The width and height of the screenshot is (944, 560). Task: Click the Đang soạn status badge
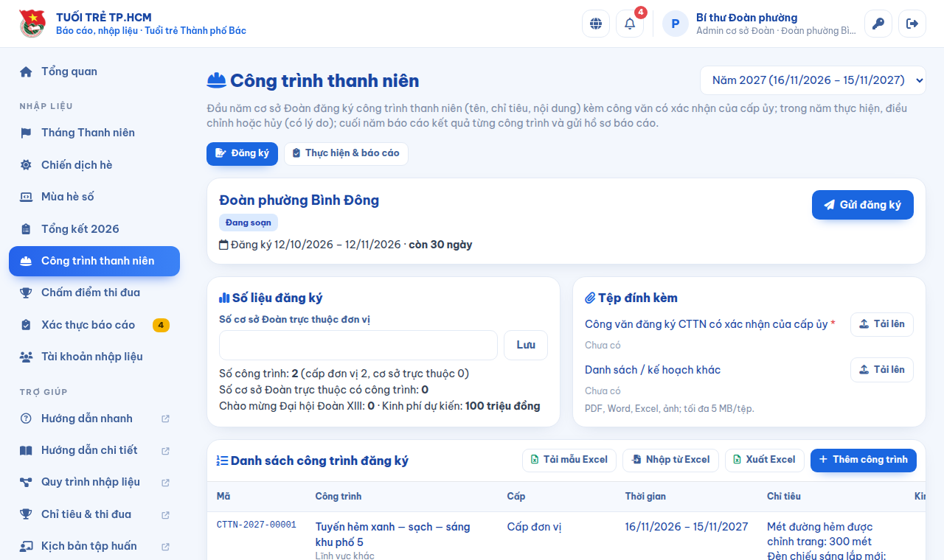(x=249, y=223)
